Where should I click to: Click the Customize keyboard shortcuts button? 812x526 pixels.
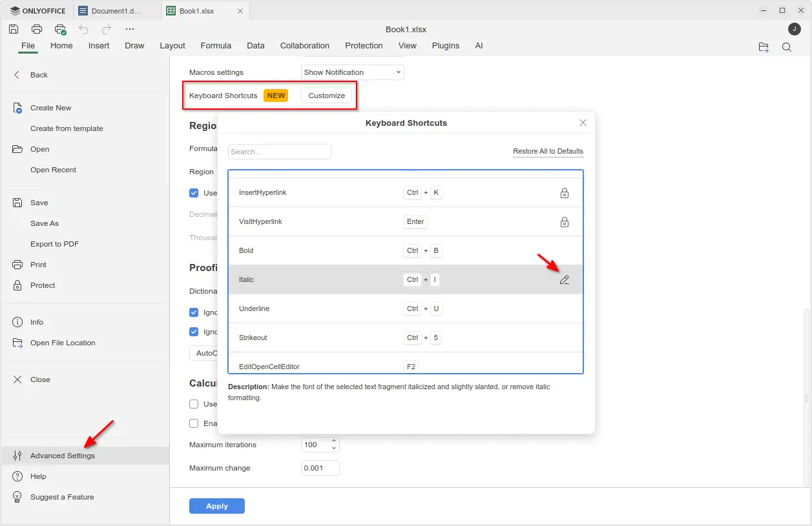(326, 96)
